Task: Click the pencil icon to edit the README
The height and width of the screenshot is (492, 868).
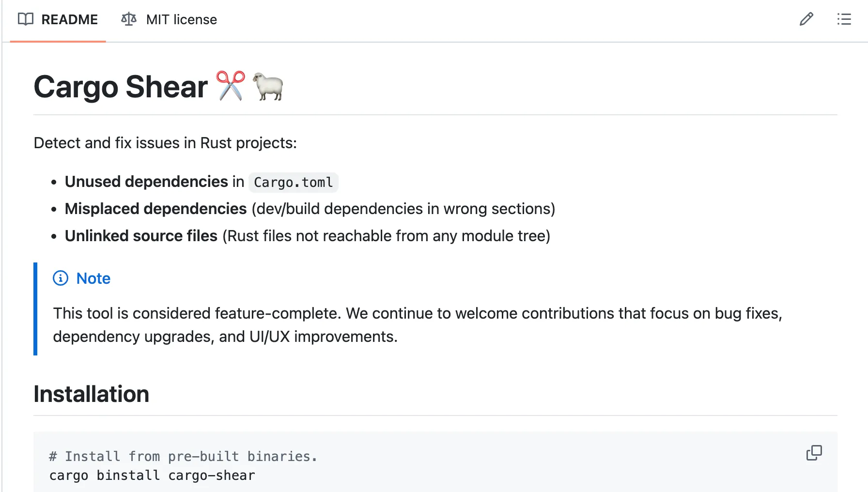Action: 806,19
